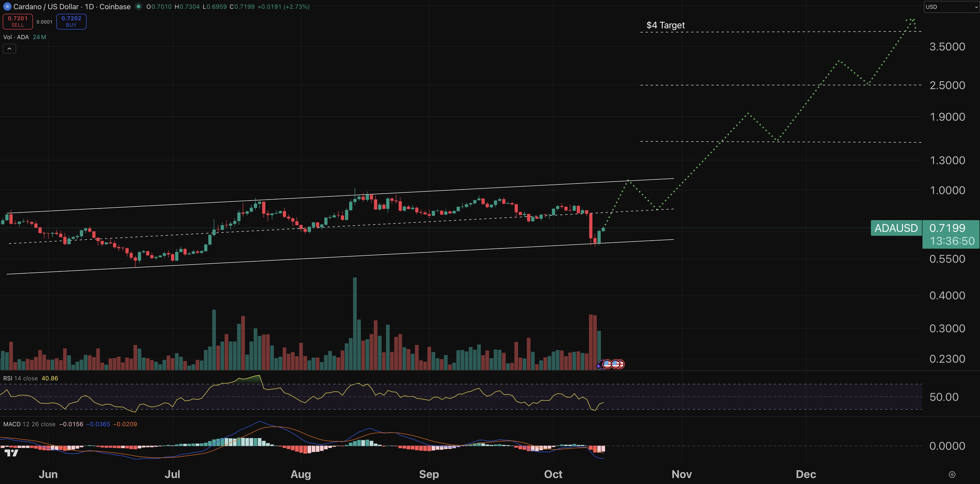The width and height of the screenshot is (980, 484).
Task: Click the first US flag event marker
Action: pyautogui.click(x=608, y=364)
